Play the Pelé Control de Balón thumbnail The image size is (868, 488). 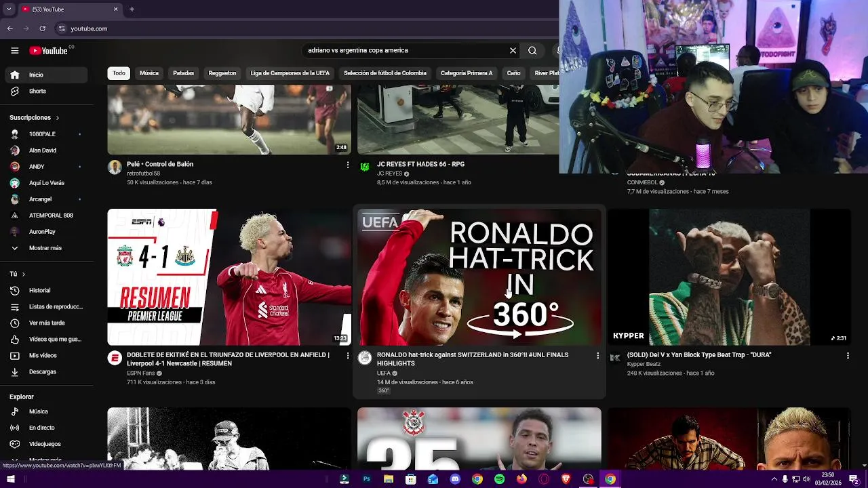(229, 120)
